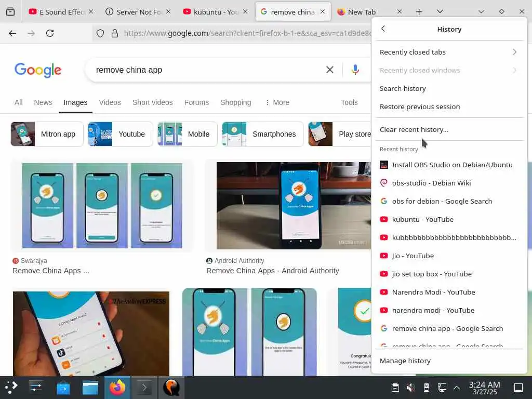Start voice search with the microphone icon
This screenshot has height=399, width=532.
[355, 70]
